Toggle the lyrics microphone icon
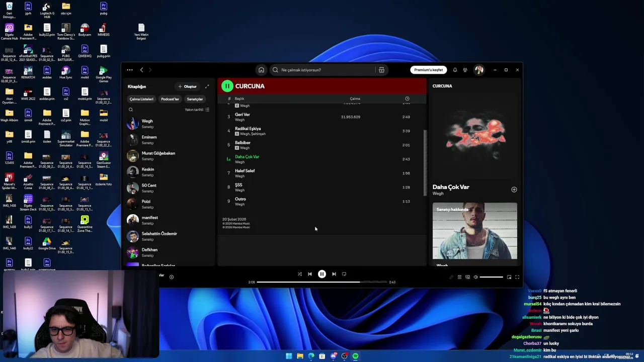The width and height of the screenshot is (644, 362). [x=451, y=277]
